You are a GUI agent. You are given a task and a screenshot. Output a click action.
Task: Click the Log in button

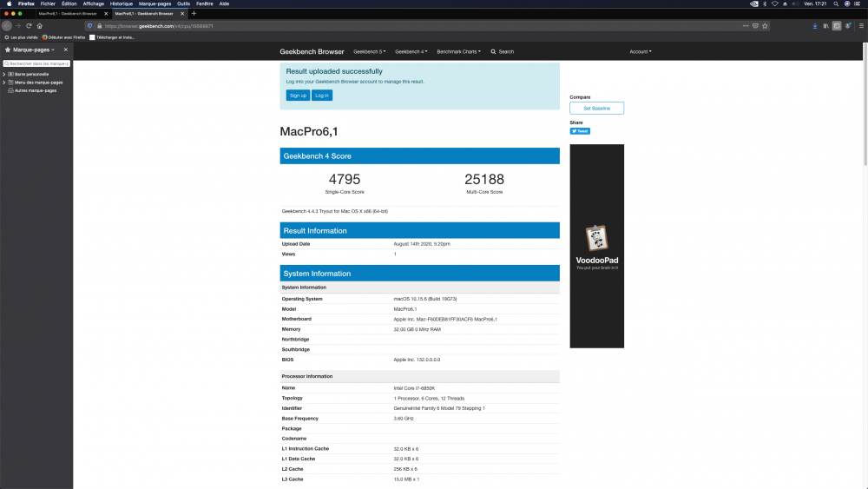(322, 96)
